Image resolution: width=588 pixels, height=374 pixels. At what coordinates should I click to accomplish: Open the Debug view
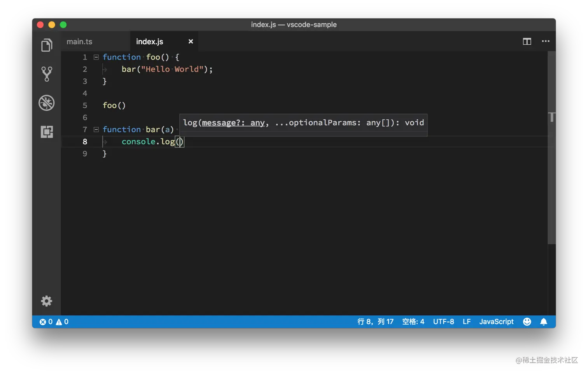(47, 103)
